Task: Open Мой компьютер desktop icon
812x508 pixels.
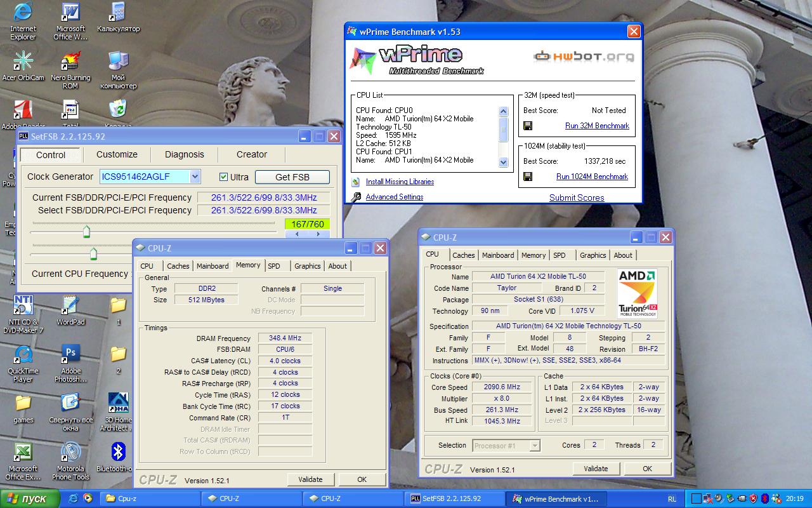Action: coord(118,70)
